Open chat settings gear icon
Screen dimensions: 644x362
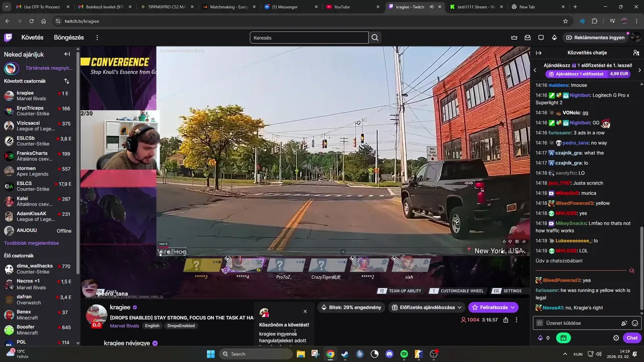(616, 338)
